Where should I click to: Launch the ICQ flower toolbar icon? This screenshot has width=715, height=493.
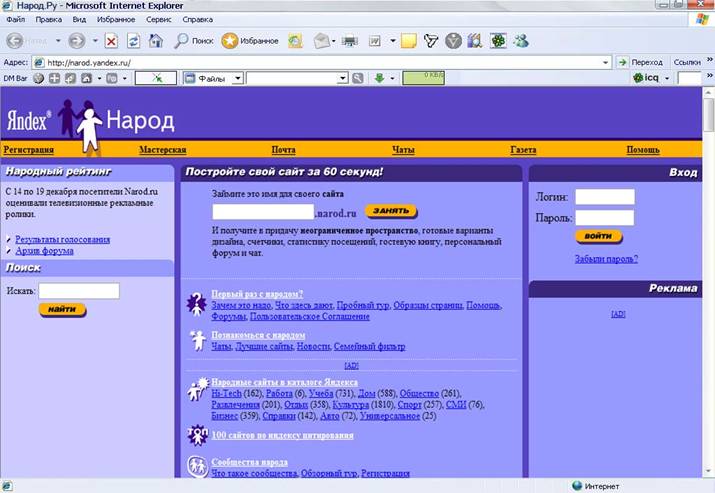[498, 41]
